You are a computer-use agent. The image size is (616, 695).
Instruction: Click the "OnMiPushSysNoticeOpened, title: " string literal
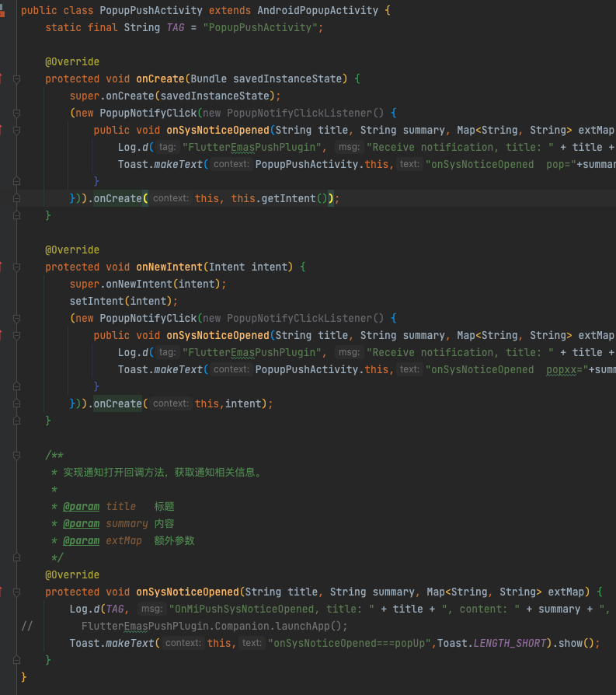271,609
